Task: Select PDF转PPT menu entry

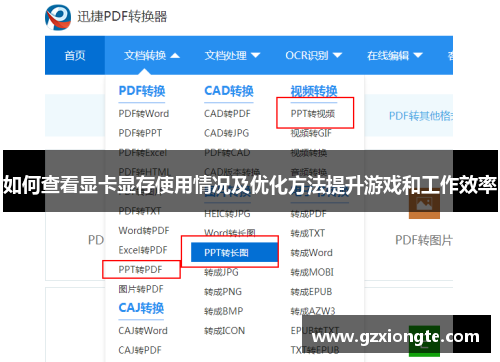Action: coord(140,133)
